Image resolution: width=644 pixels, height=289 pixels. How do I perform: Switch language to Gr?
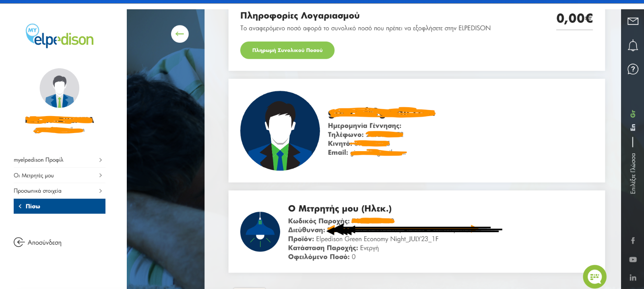pos(633,114)
